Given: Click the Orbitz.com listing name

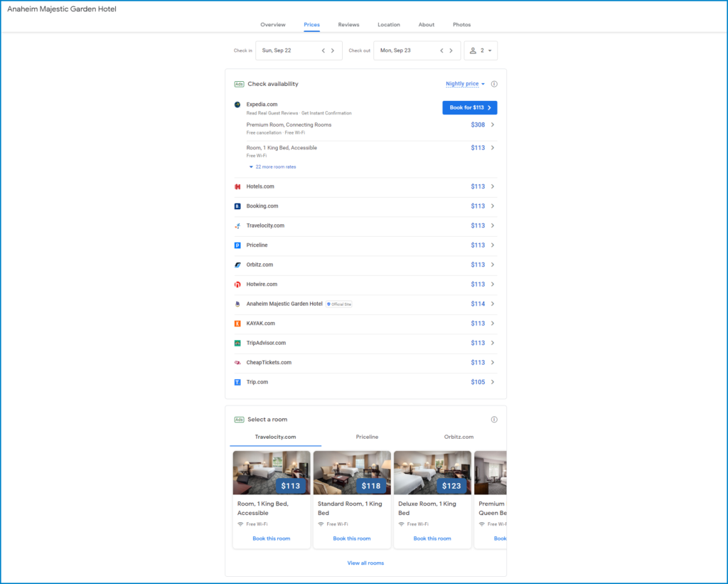Looking at the screenshot, I should pos(259,265).
